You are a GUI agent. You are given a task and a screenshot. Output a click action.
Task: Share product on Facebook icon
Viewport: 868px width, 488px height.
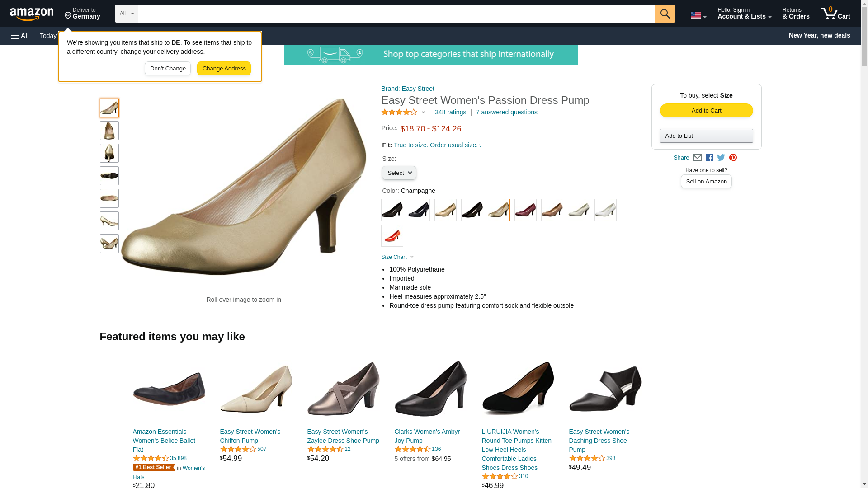point(709,158)
